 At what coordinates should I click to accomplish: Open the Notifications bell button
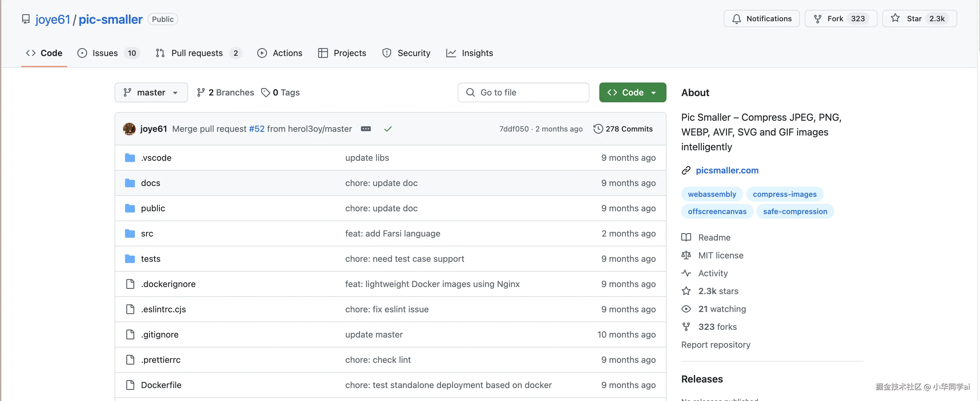point(761,19)
